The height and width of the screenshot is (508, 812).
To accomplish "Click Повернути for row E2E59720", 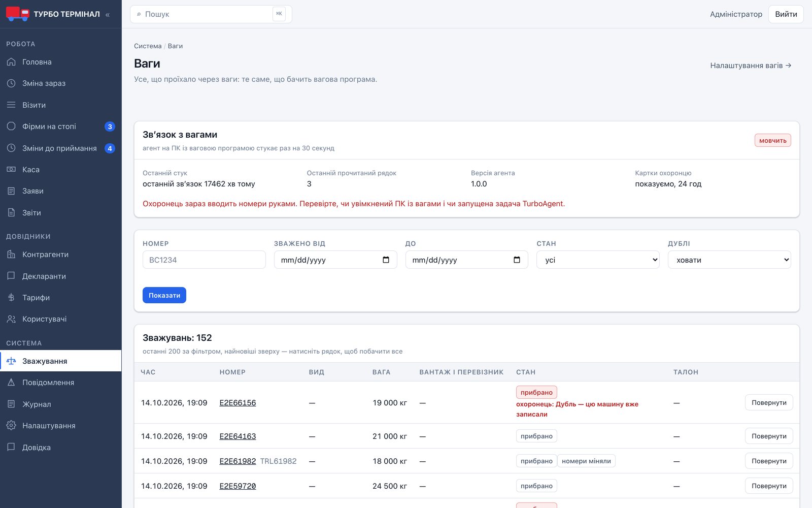I will pos(769,486).
